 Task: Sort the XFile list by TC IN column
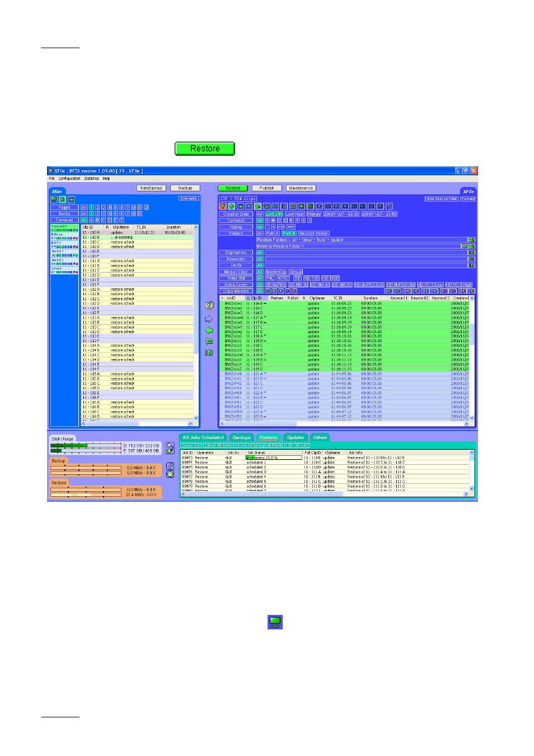coord(346,298)
